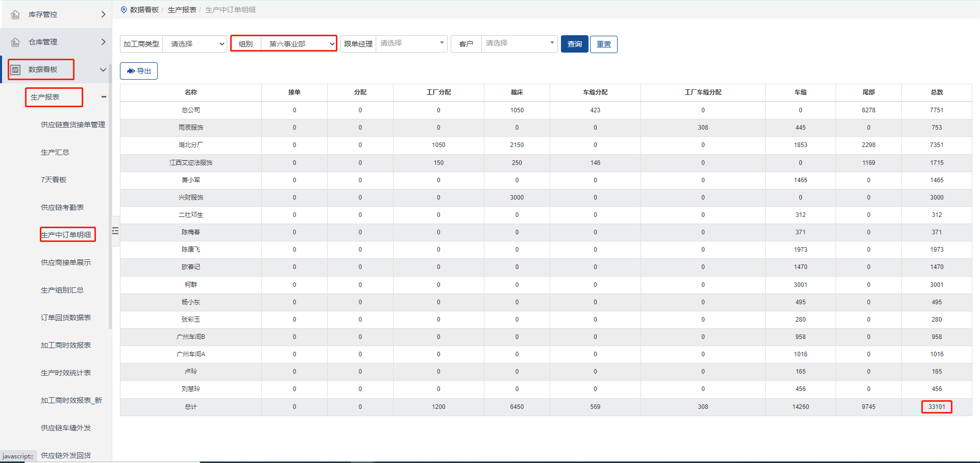Open the 客户 select dropdown
980x463 pixels.
(519, 43)
